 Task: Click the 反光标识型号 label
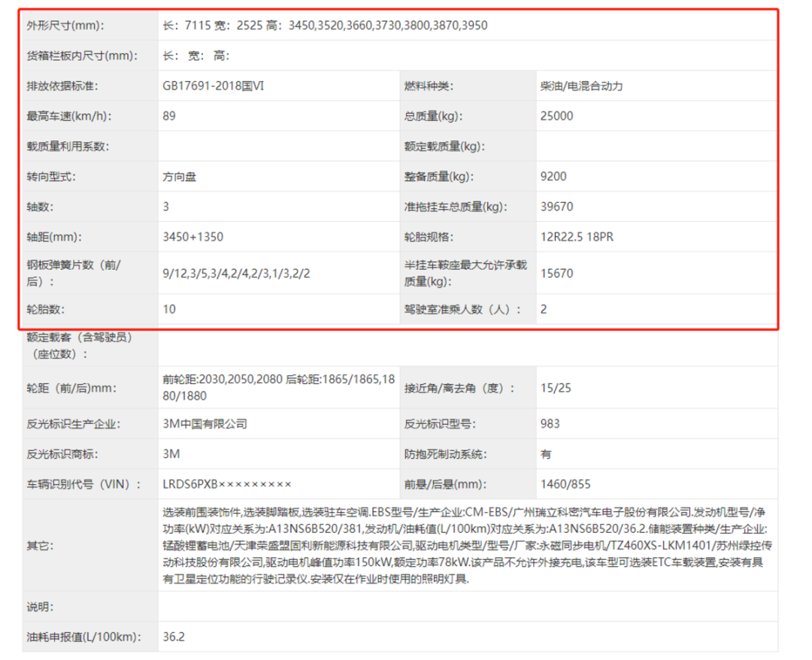440,424
